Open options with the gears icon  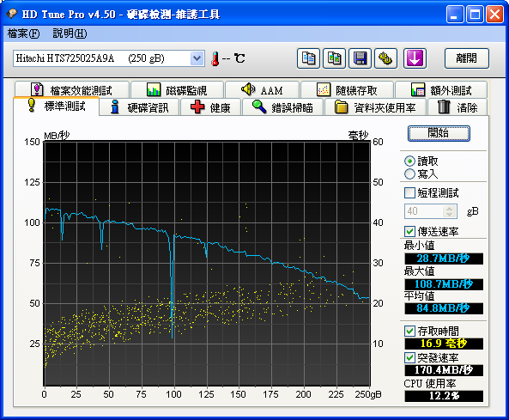[x=385, y=58]
